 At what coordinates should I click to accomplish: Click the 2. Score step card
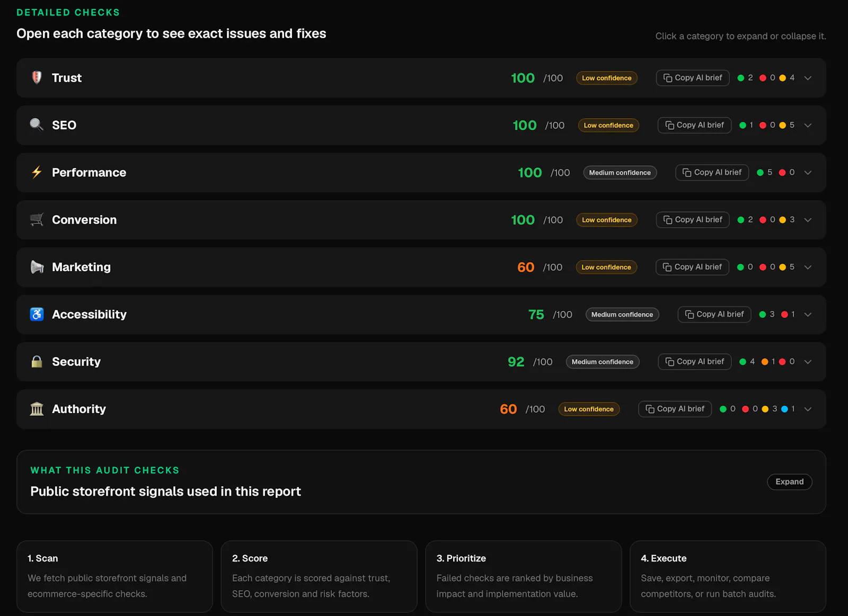pos(319,576)
